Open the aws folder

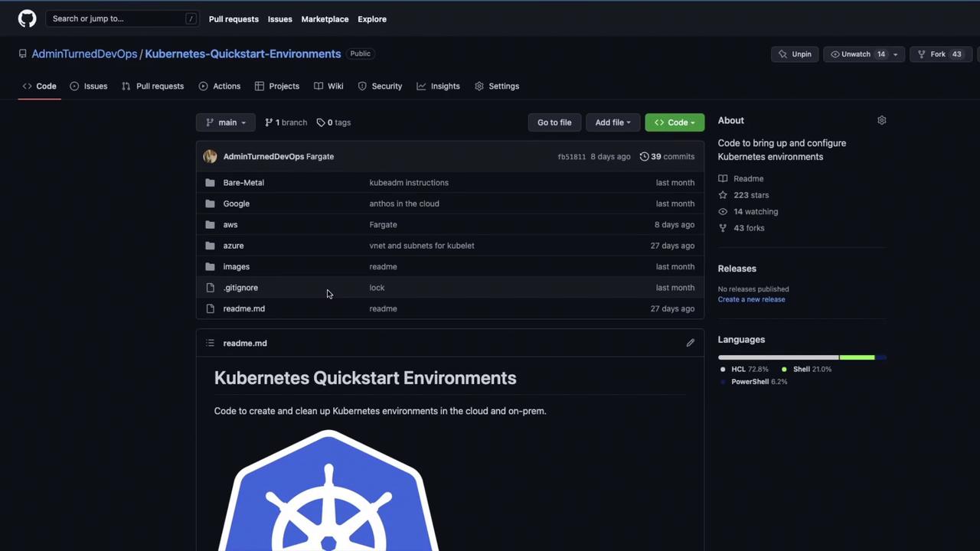230,224
